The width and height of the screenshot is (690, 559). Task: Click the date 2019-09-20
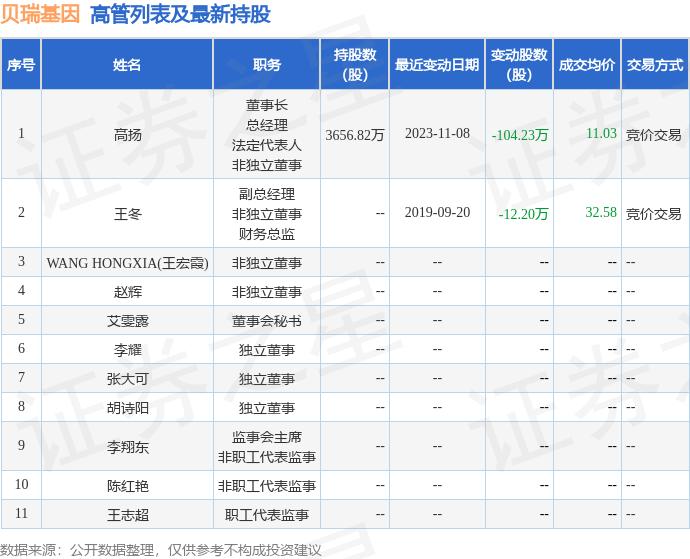click(437, 212)
